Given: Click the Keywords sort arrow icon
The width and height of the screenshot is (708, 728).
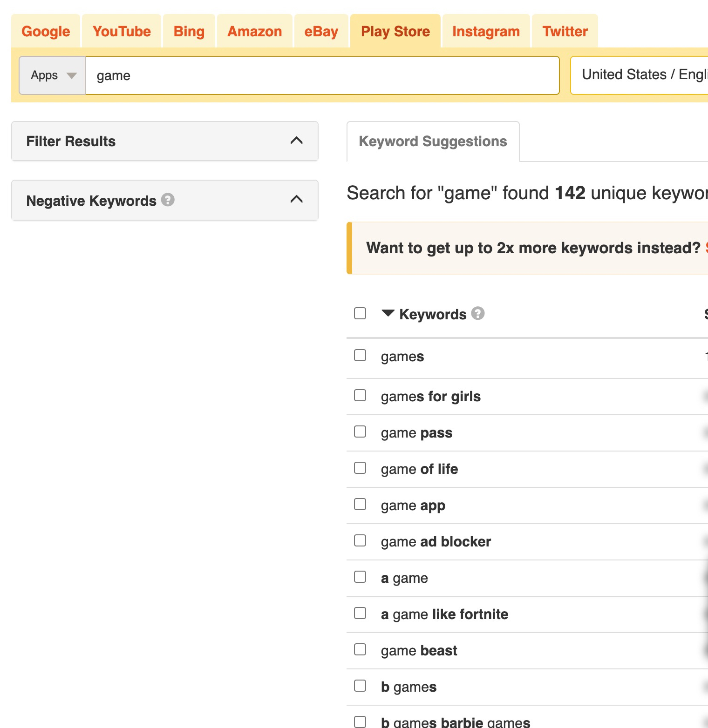Looking at the screenshot, I should 388,313.
